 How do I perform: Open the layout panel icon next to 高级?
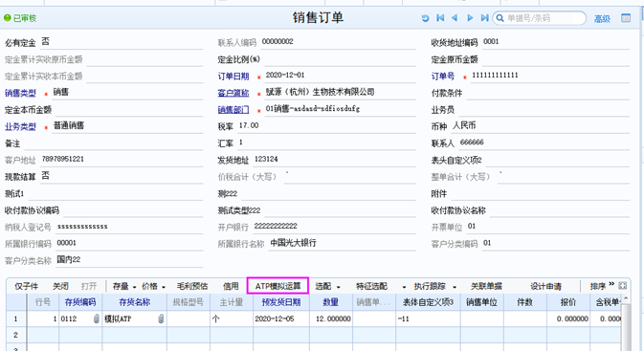[x=626, y=18]
